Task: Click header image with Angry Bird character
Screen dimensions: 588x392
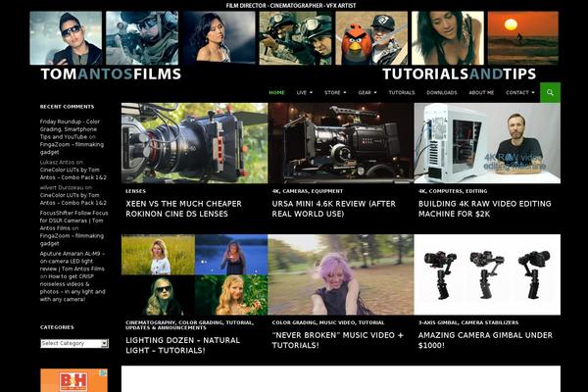Action: click(x=371, y=38)
